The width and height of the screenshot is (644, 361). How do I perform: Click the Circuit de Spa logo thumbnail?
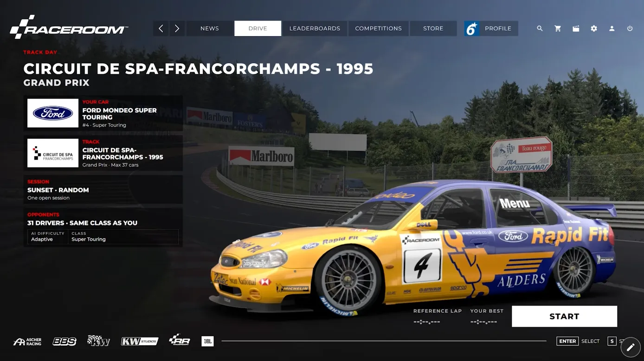(53, 153)
